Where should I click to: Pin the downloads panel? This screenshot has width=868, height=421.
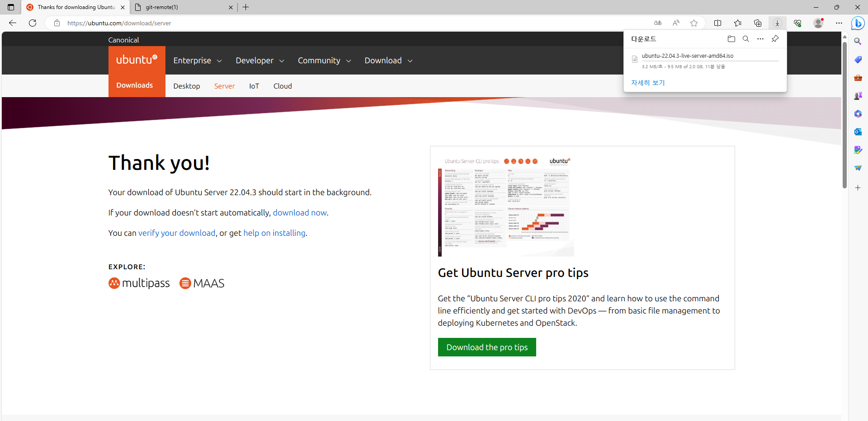pos(775,39)
